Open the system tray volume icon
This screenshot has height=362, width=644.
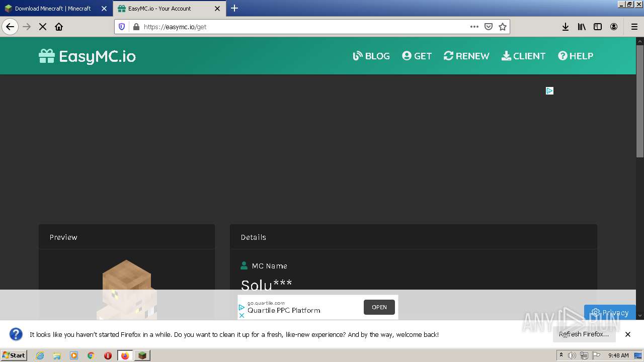click(x=572, y=355)
